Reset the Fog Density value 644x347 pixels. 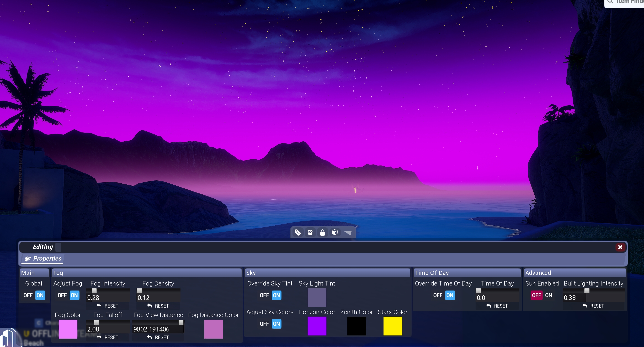[x=158, y=306]
